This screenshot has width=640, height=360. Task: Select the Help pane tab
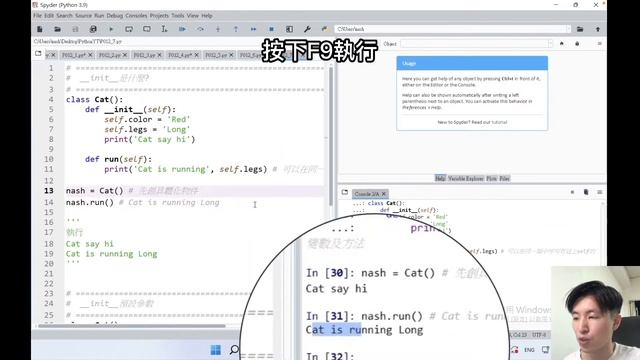pyautogui.click(x=440, y=178)
